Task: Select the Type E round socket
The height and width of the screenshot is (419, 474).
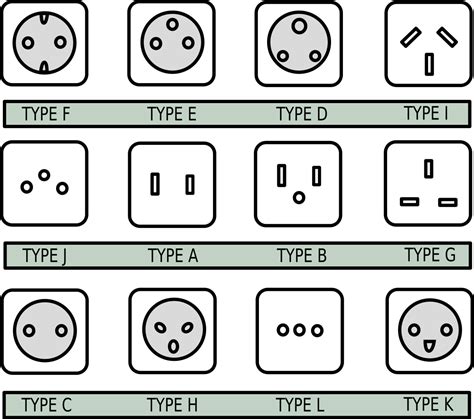Action: coord(172,43)
